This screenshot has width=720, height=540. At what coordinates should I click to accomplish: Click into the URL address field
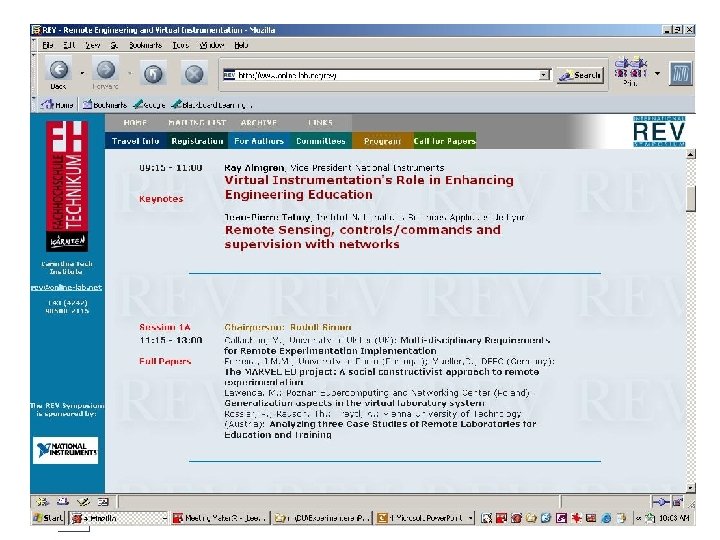(x=381, y=75)
